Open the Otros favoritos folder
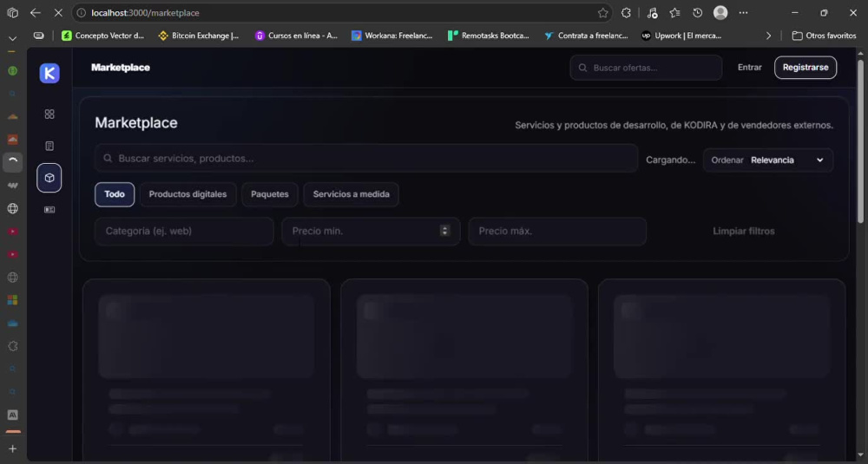Screen dimensions: 868x464 824,36
